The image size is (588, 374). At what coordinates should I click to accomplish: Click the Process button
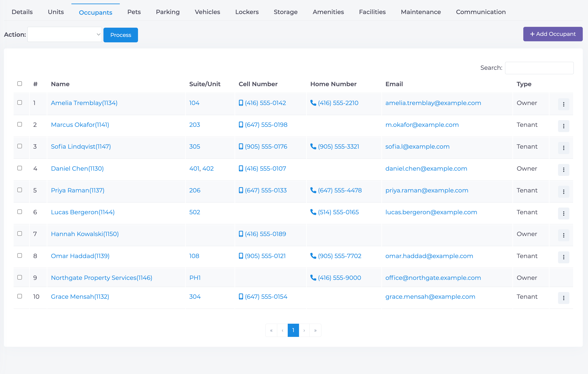pyautogui.click(x=121, y=35)
